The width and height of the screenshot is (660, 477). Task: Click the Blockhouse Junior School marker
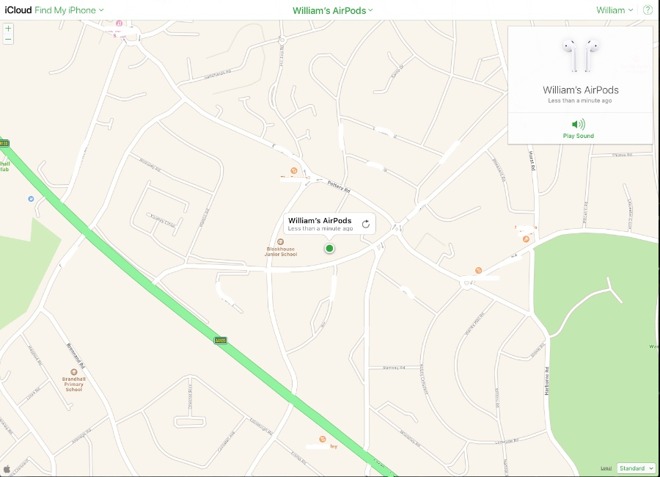tap(280, 242)
